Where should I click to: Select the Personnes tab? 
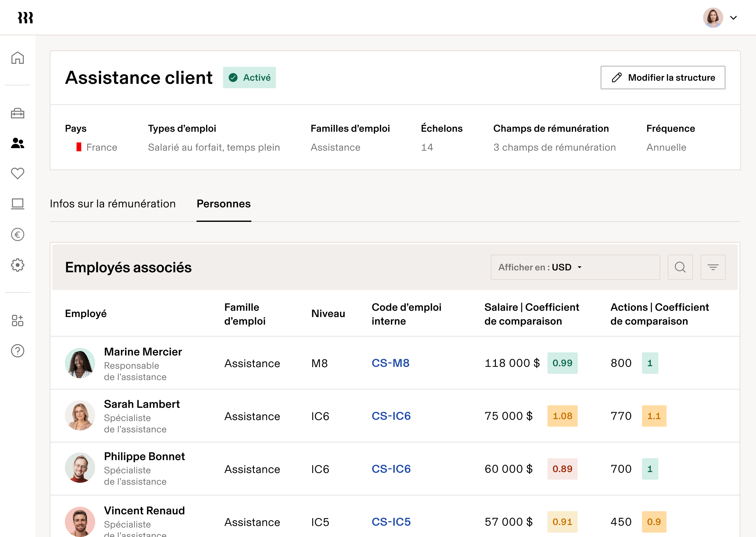pyautogui.click(x=224, y=204)
